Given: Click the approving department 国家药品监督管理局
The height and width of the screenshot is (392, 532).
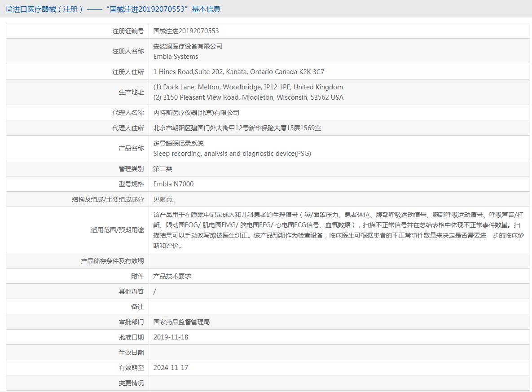Looking at the screenshot, I should (181, 322).
